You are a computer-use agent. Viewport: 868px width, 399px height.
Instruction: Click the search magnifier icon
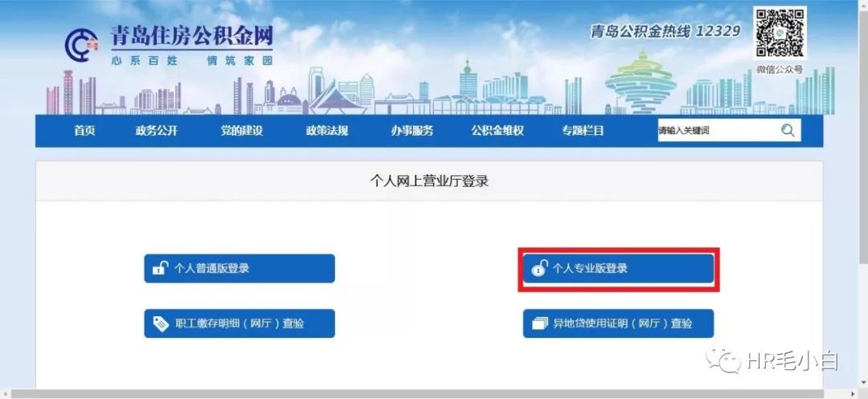coord(788,131)
